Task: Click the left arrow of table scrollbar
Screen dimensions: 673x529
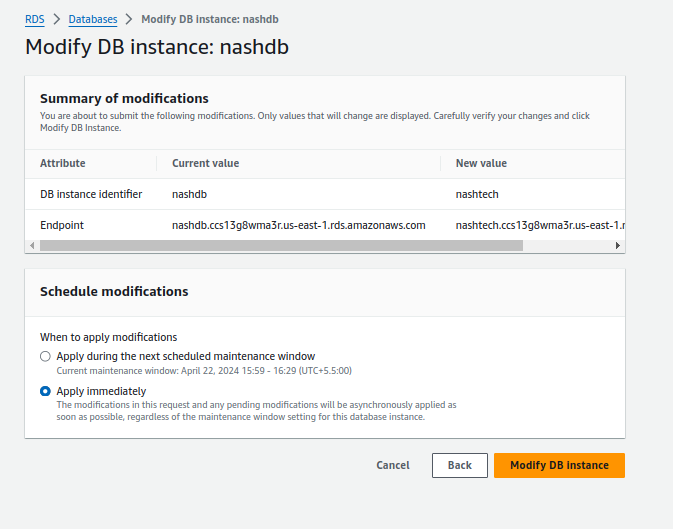Action: coord(30,245)
